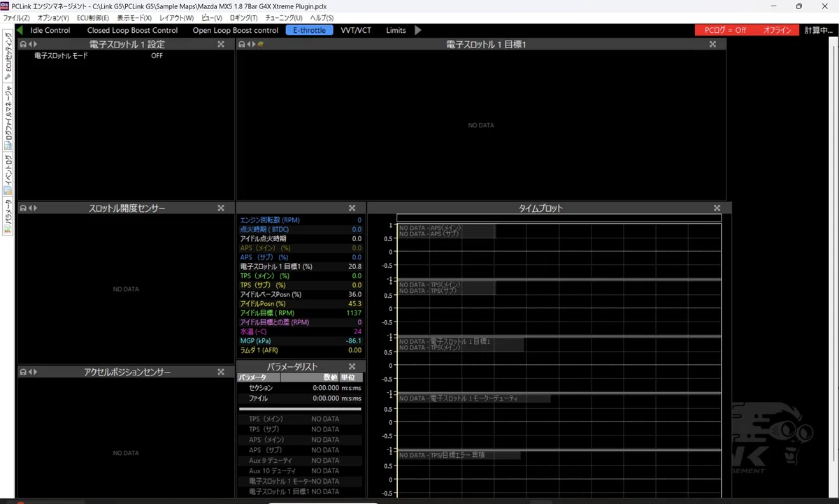Select the アイドル目標 (RPM) row
This screenshot has height=504, width=839.
pos(301,313)
